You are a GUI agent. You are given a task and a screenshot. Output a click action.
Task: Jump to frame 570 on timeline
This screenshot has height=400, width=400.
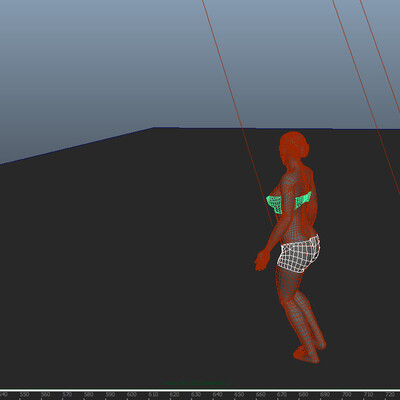67,395
